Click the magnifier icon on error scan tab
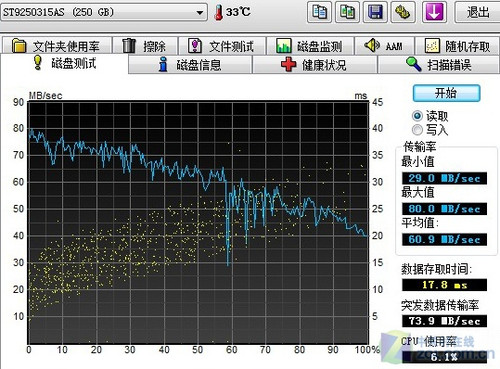Screen dimensions: 500x369 414,64
